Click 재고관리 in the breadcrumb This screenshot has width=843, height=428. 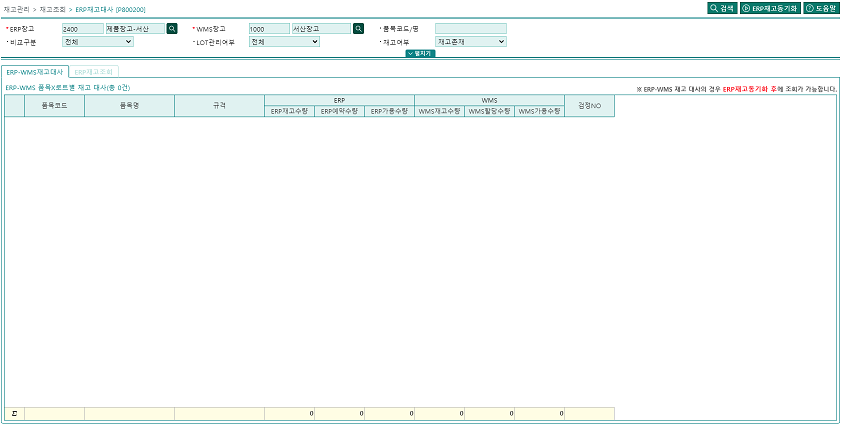tap(16, 9)
